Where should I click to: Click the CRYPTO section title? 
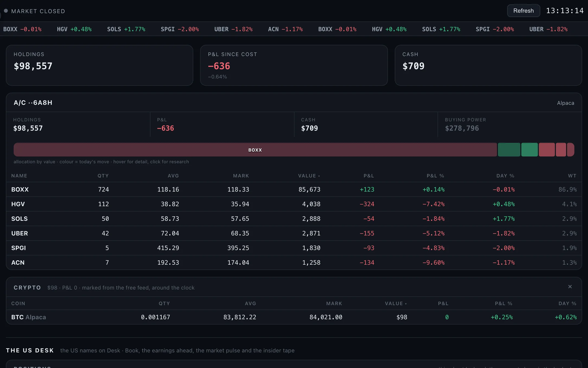pyautogui.click(x=27, y=288)
